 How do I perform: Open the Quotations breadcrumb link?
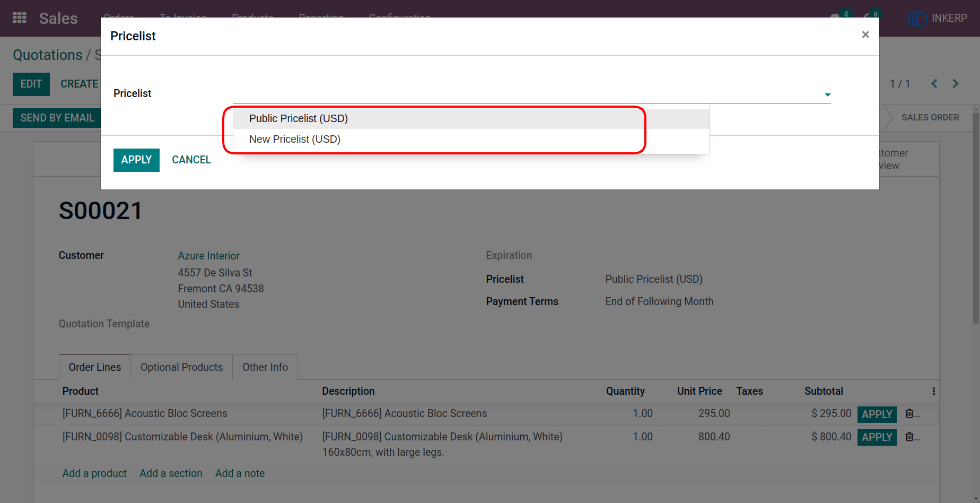(48, 55)
